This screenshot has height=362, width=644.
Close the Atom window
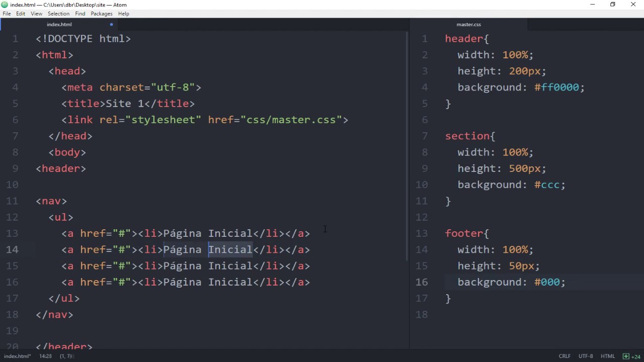tap(633, 5)
